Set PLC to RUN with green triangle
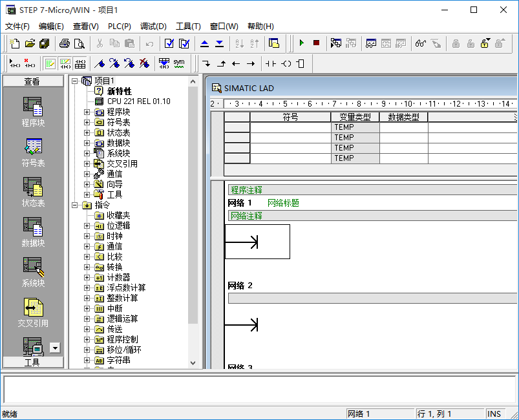This screenshot has width=519, height=420. point(302,43)
